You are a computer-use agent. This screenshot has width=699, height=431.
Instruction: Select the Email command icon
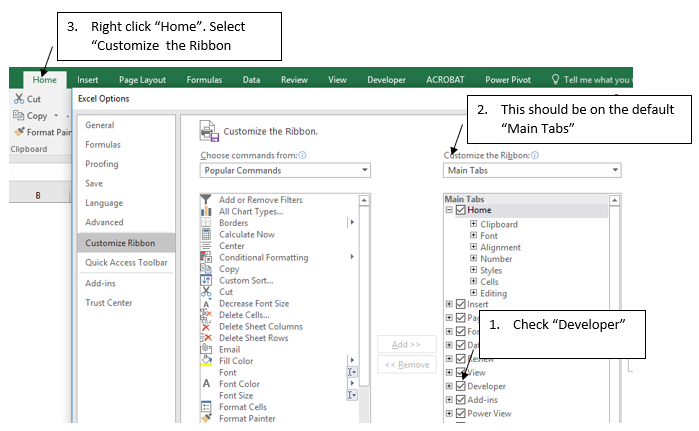click(206, 349)
